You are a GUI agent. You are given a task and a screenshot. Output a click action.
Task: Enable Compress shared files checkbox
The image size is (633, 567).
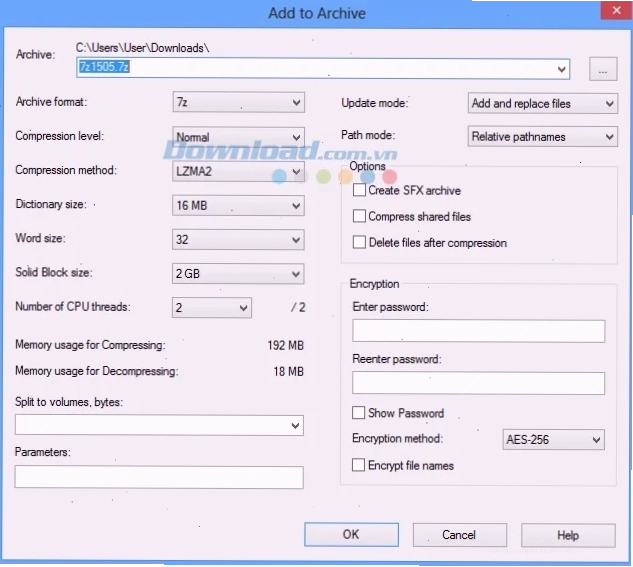(x=359, y=216)
